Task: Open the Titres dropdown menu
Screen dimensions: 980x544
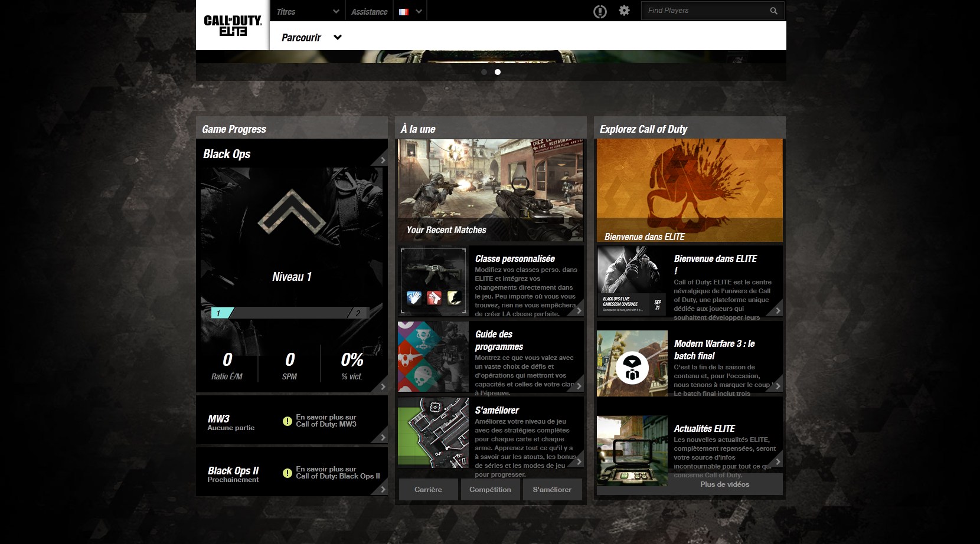Action: pos(308,11)
